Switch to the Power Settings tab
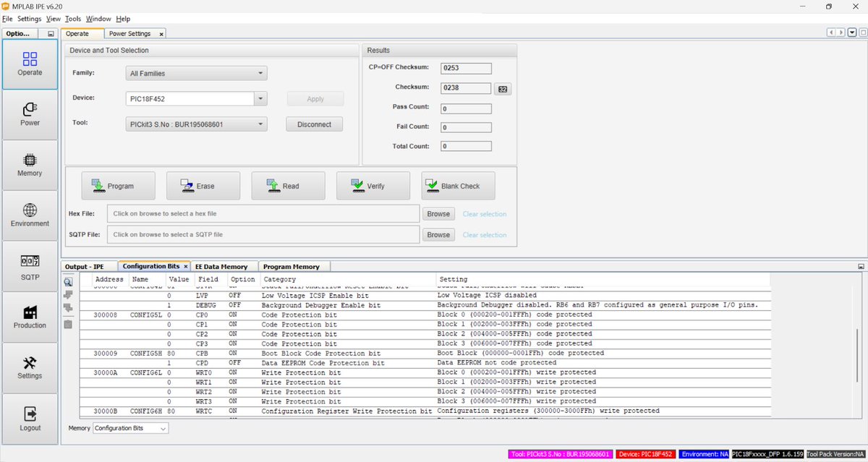Image resolution: width=868 pixels, height=462 pixels. (x=132, y=33)
